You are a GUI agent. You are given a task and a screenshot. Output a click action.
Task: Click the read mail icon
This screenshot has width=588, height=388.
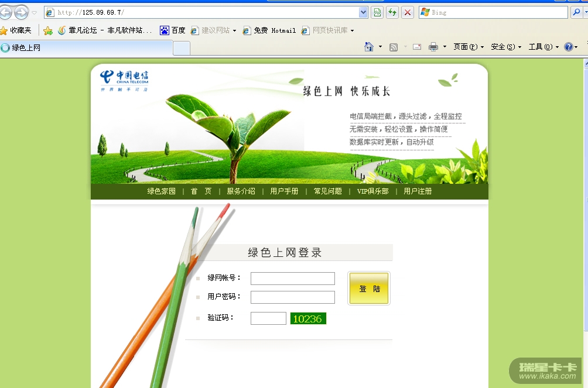click(417, 47)
